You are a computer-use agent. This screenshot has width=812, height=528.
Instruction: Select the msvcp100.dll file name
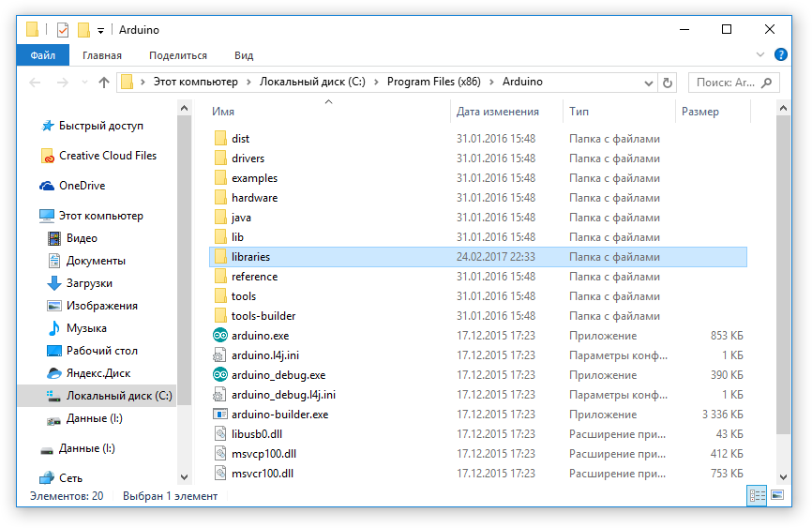click(264, 454)
